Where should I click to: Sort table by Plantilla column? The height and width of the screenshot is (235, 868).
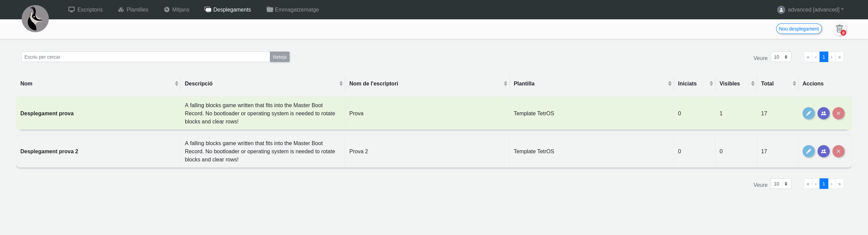click(591, 84)
